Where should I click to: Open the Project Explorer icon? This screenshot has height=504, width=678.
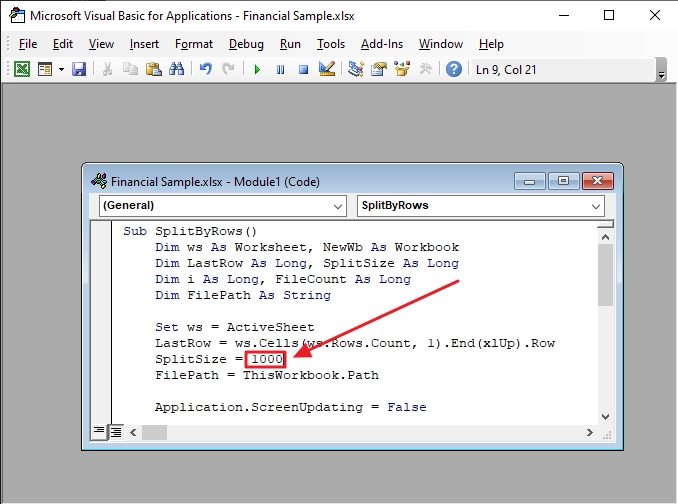point(355,69)
